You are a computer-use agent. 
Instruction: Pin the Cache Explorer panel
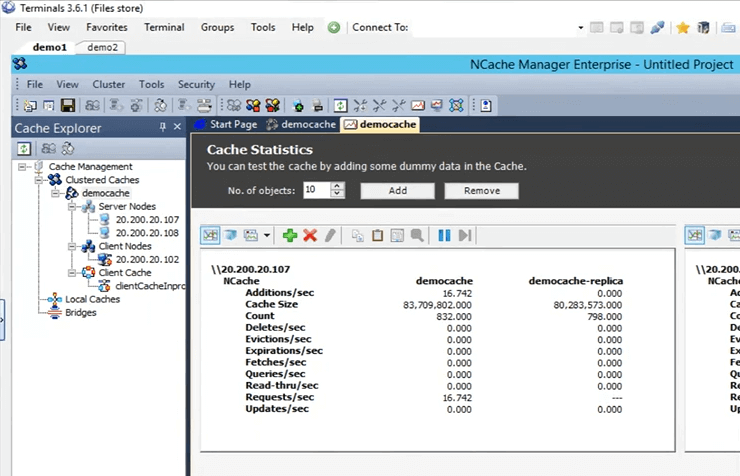(163, 126)
